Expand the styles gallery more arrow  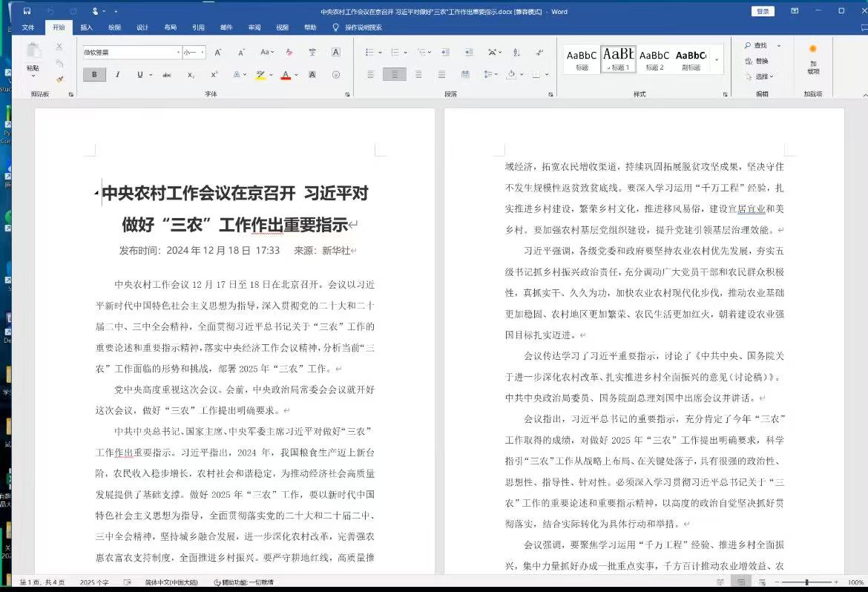point(717,59)
